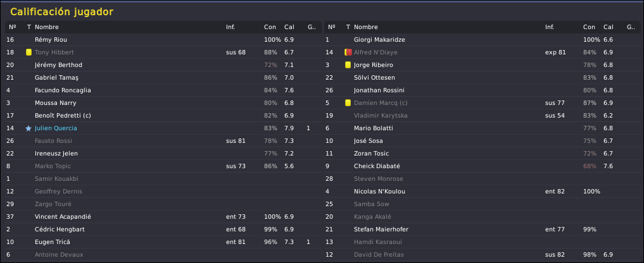Sort left table by Nombre column

pyautogui.click(x=47, y=27)
